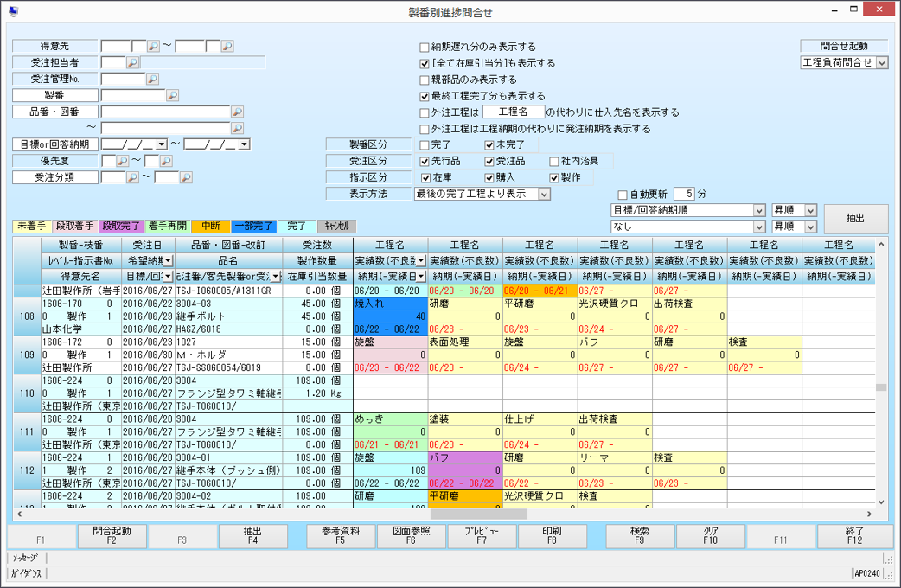
Task: Toggle the 自動更新 checkbox
Action: (623, 194)
